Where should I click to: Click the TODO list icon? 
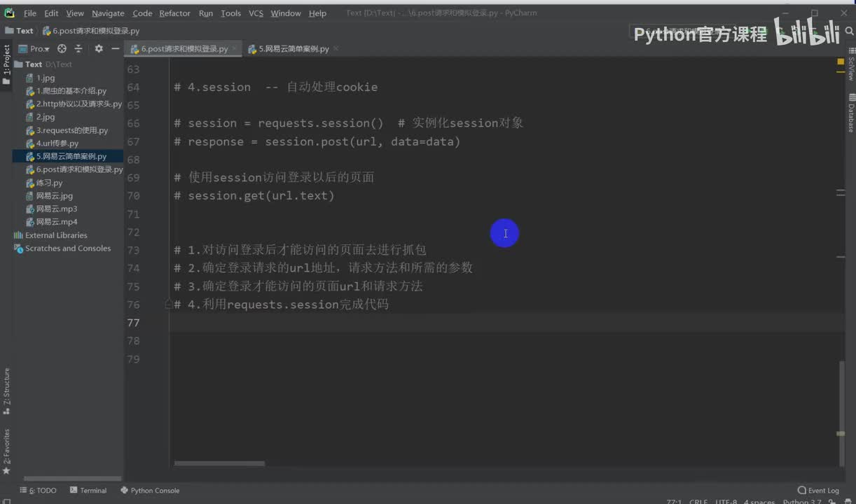23,491
